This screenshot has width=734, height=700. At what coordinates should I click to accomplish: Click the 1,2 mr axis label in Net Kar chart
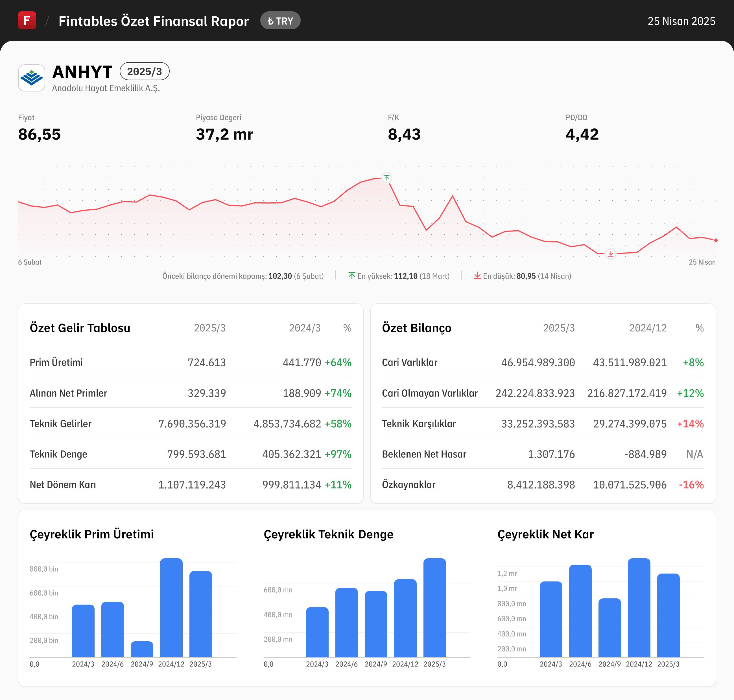tap(507, 574)
